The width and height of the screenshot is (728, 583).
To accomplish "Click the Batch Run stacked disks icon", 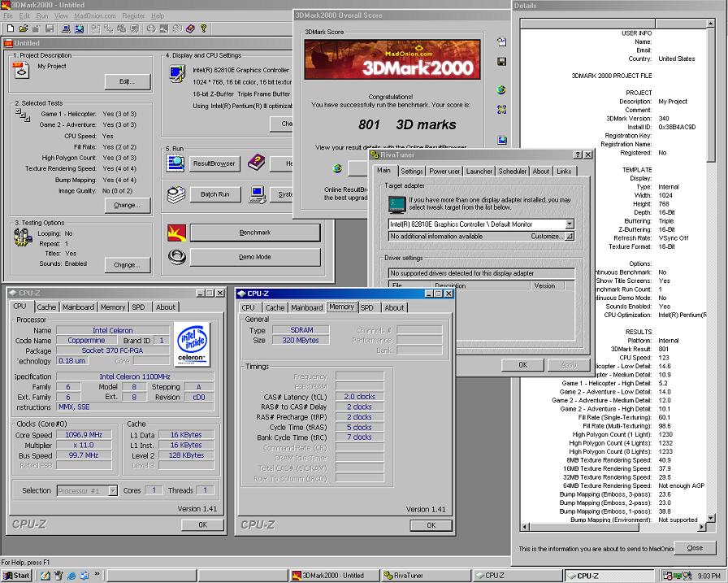I will tap(176, 194).
